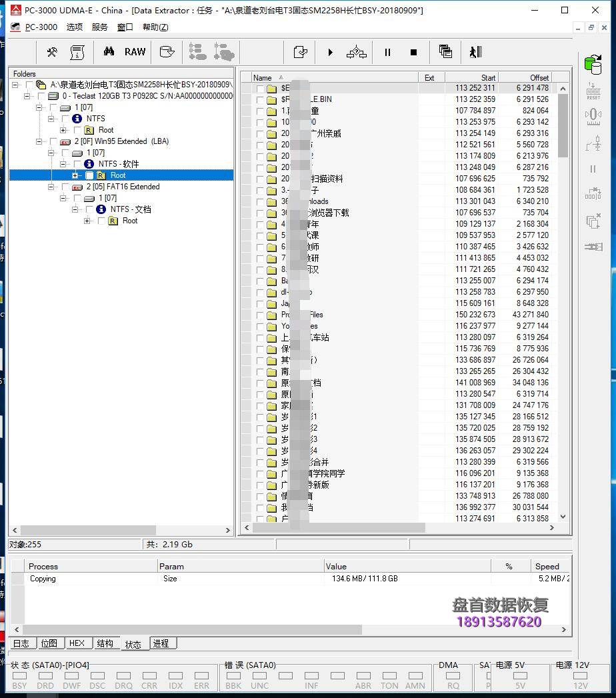Click the file list vertical scrollbar down arrow
The height and width of the screenshot is (698, 616).
(x=563, y=516)
